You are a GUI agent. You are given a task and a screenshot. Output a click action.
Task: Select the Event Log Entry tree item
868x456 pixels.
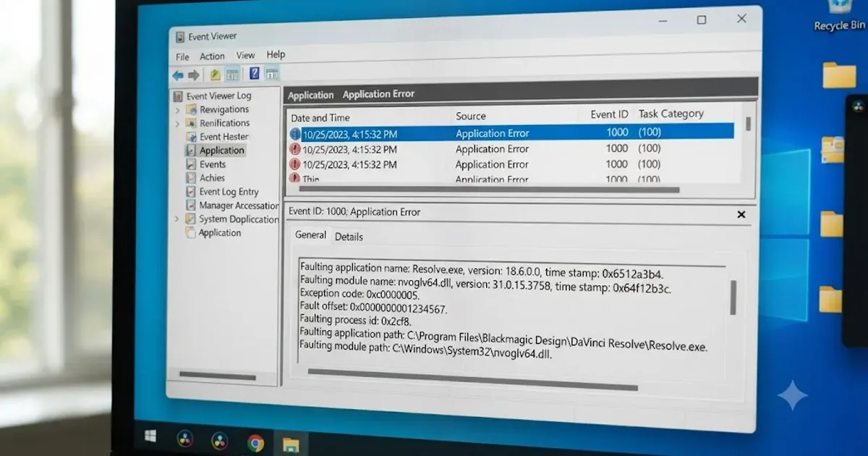click(229, 192)
